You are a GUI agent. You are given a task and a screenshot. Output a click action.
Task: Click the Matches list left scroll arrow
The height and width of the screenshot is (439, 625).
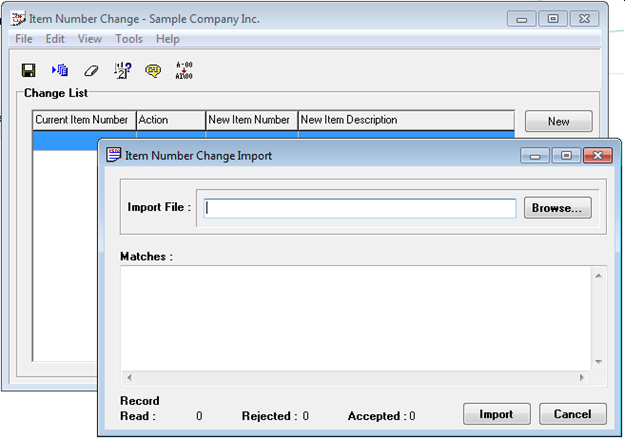click(x=129, y=377)
